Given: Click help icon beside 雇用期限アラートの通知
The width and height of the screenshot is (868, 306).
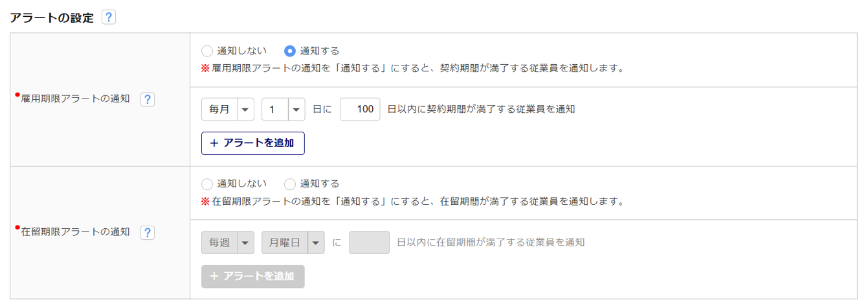Looking at the screenshot, I should pyautogui.click(x=148, y=99).
